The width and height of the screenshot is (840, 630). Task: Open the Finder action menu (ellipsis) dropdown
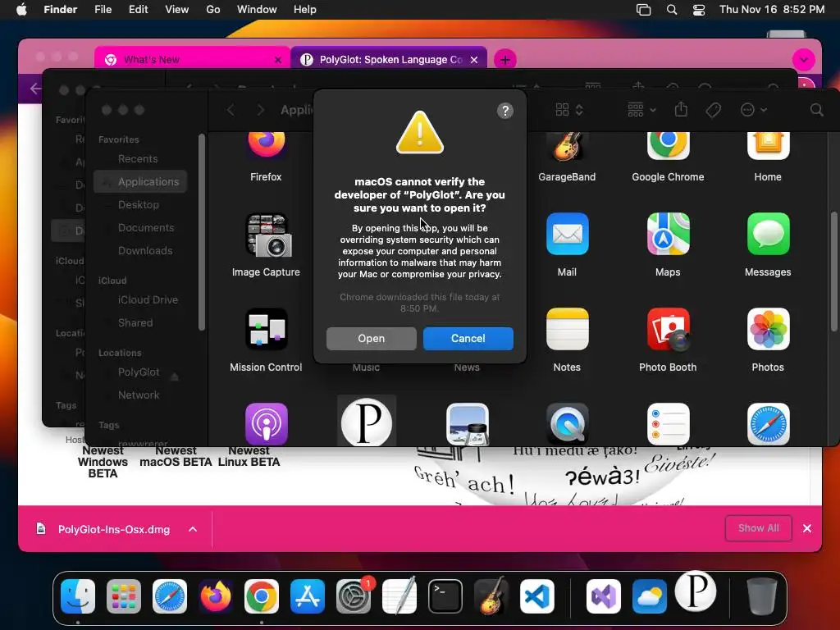(x=753, y=110)
